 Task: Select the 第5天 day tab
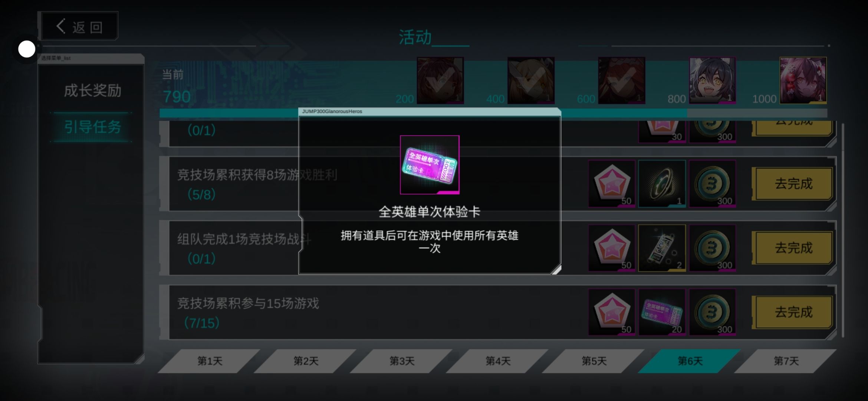pyautogui.click(x=594, y=361)
